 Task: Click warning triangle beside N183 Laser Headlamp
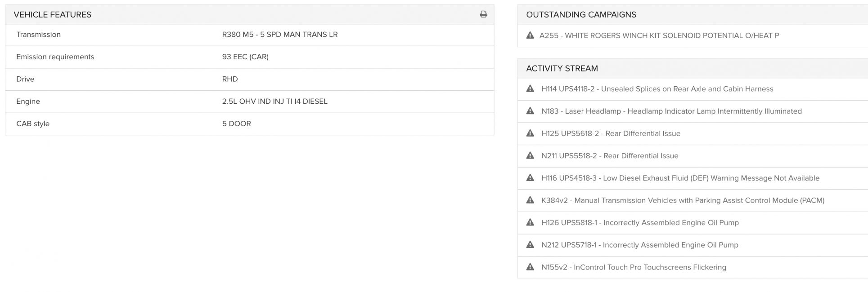(530, 111)
